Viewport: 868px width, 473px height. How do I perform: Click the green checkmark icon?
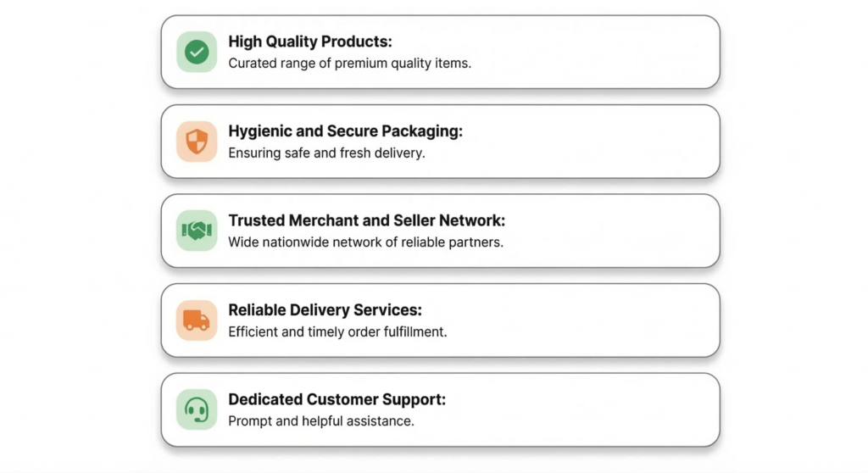point(197,52)
